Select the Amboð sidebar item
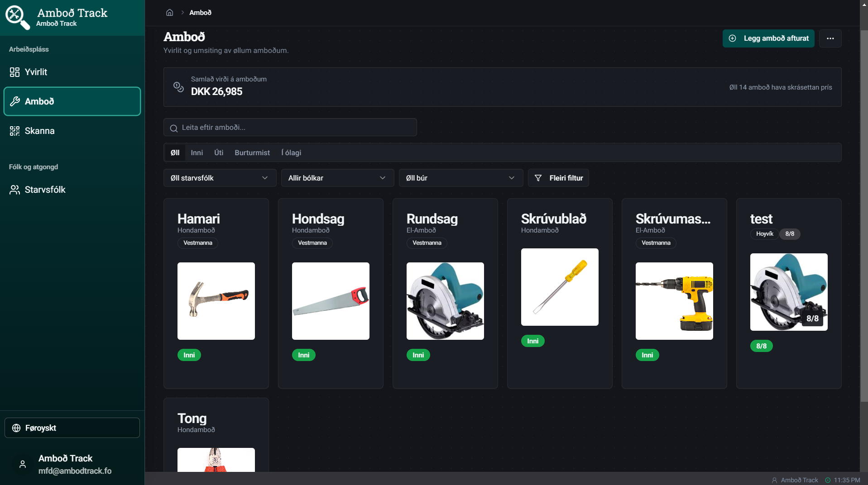 [x=72, y=101]
